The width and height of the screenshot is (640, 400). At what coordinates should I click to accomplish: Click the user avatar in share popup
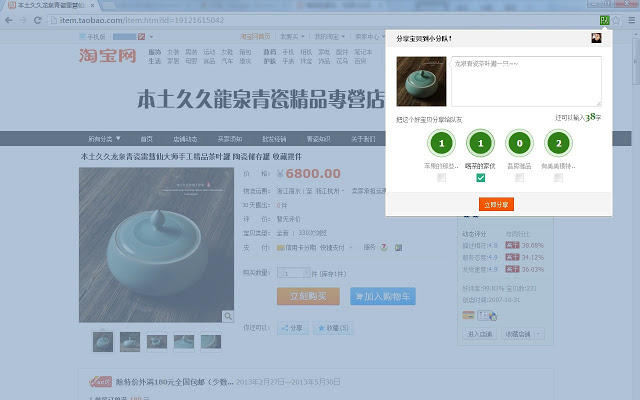pyautogui.click(x=596, y=38)
